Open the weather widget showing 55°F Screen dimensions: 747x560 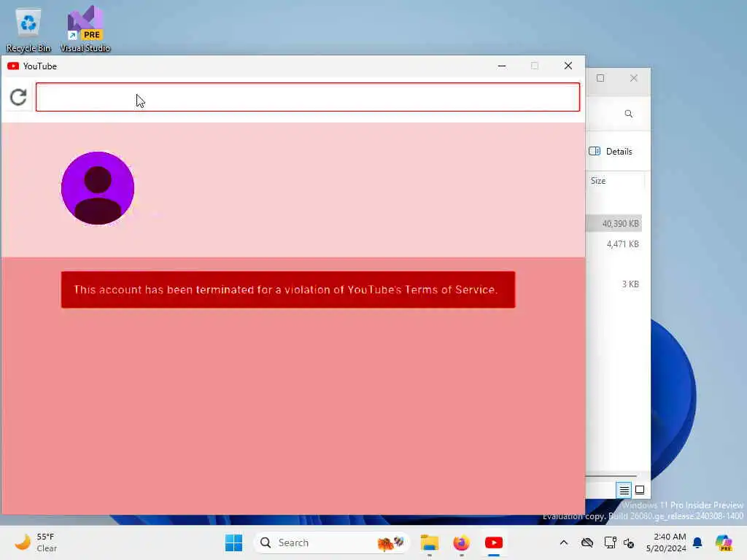(36, 542)
